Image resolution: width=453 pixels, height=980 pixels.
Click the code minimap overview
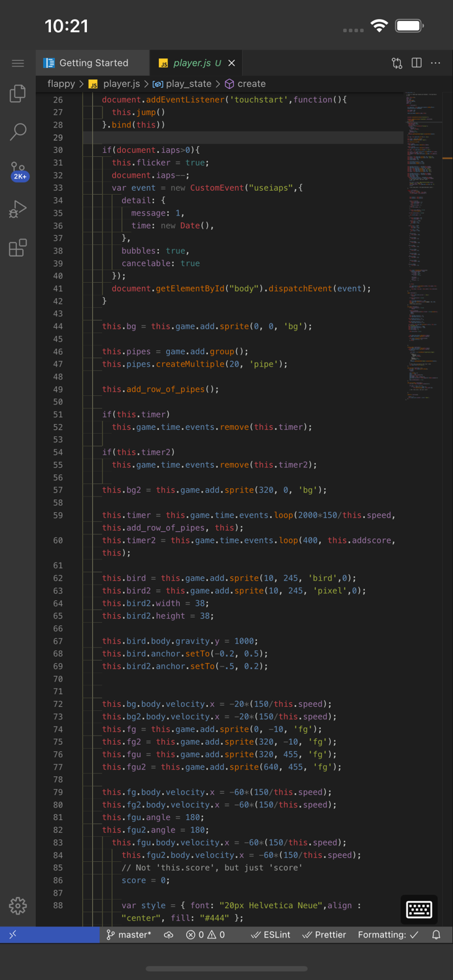pos(423,245)
